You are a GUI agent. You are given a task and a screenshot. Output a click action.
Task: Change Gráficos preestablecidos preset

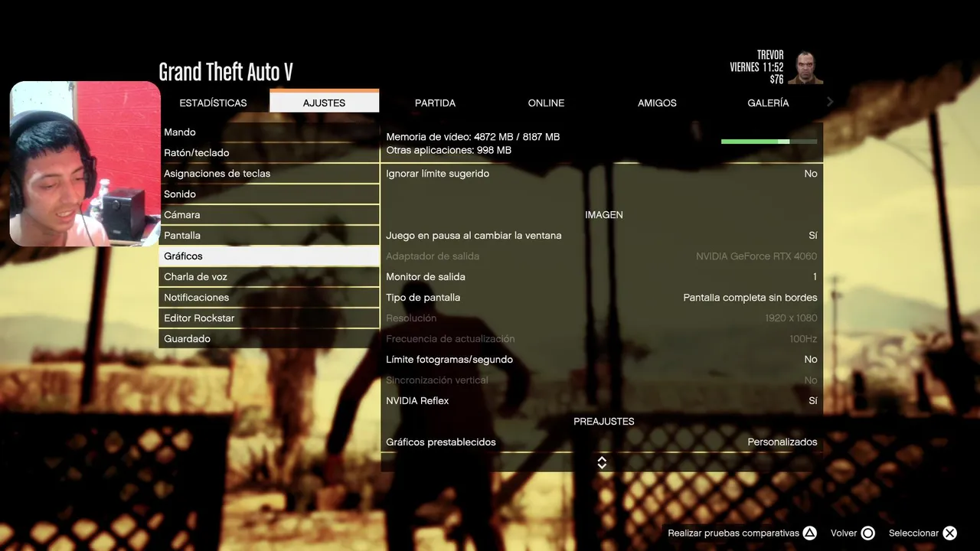tap(602, 442)
